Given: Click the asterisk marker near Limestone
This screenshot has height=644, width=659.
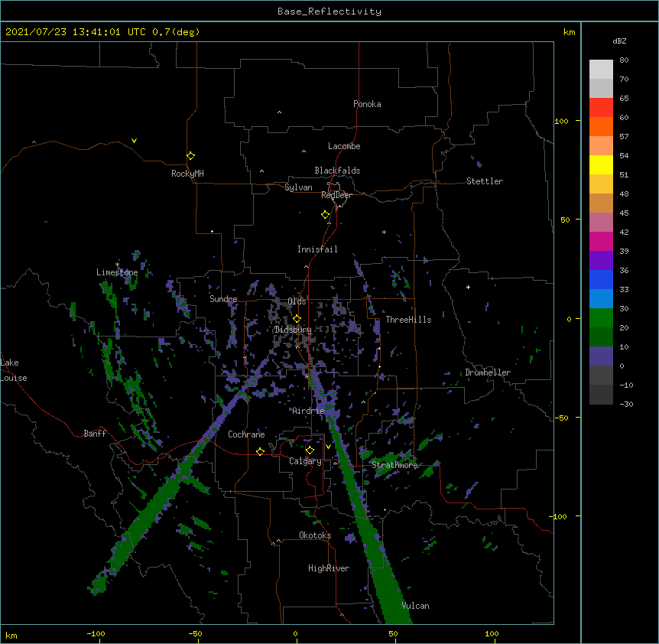Looking at the screenshot, I should tap(117, 265).
